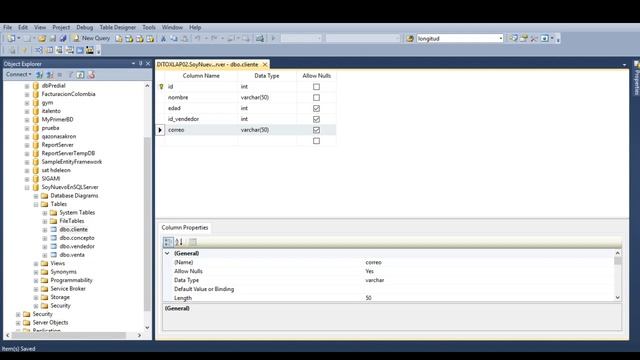Uncheck Allow Nulls for correo column

pyautogui.click(x=316, y=130)
